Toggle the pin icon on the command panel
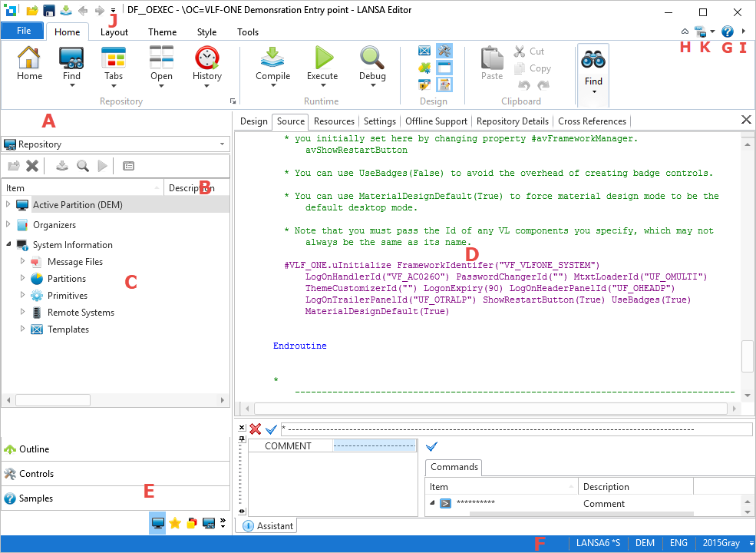The image size is (756, 553). (x=242, y=439)
